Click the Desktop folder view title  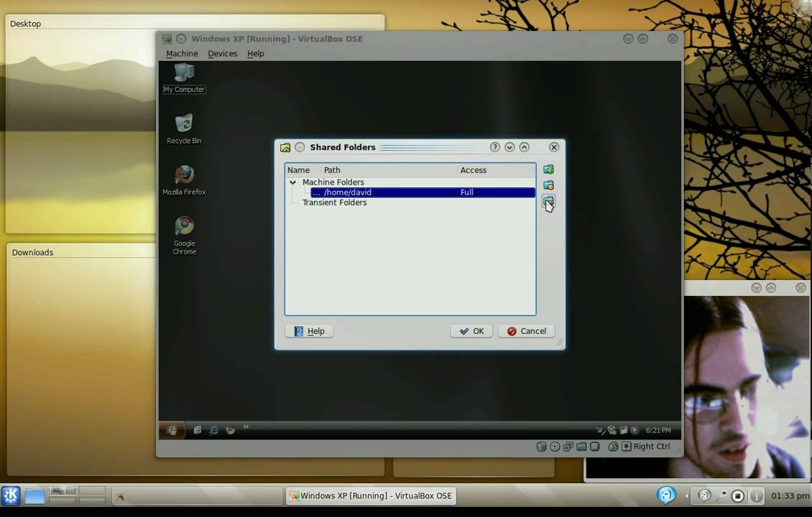click(x=25, y=24)
